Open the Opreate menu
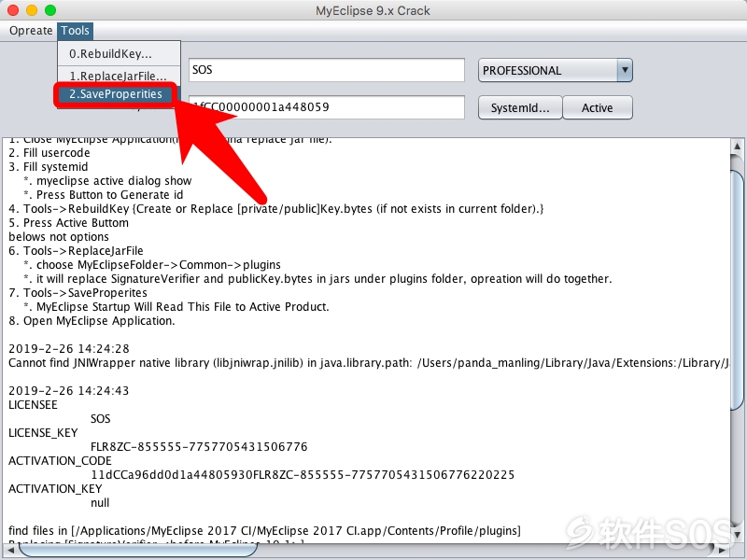747x560 pixels. click(31, 31)
